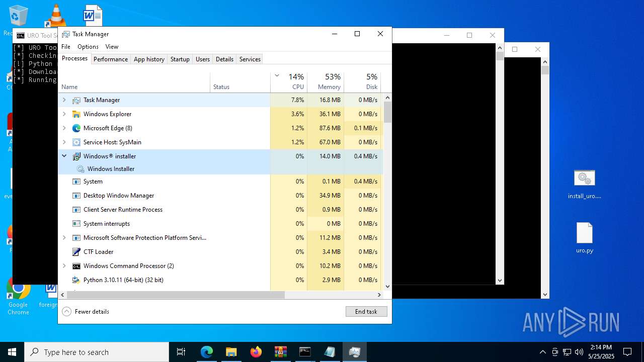
Task: Click the taskbar search box
Action: (97, 352)
